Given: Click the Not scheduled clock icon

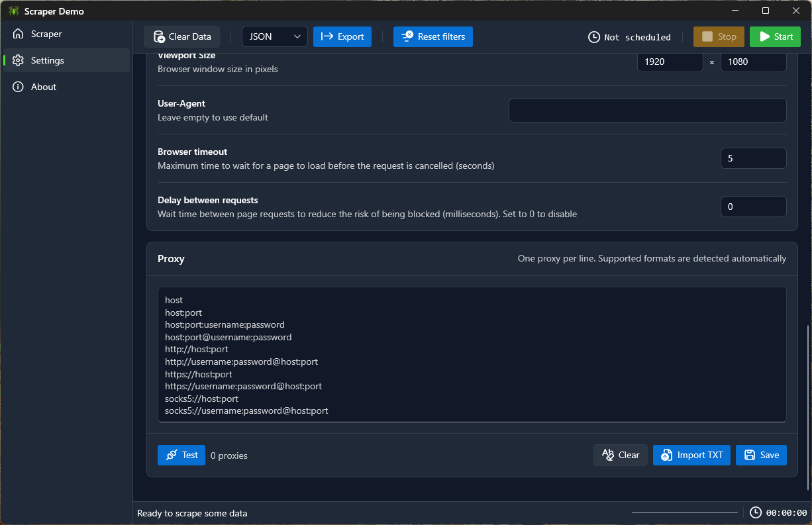Looking at the screenshot, I should (x=594, y=37).
